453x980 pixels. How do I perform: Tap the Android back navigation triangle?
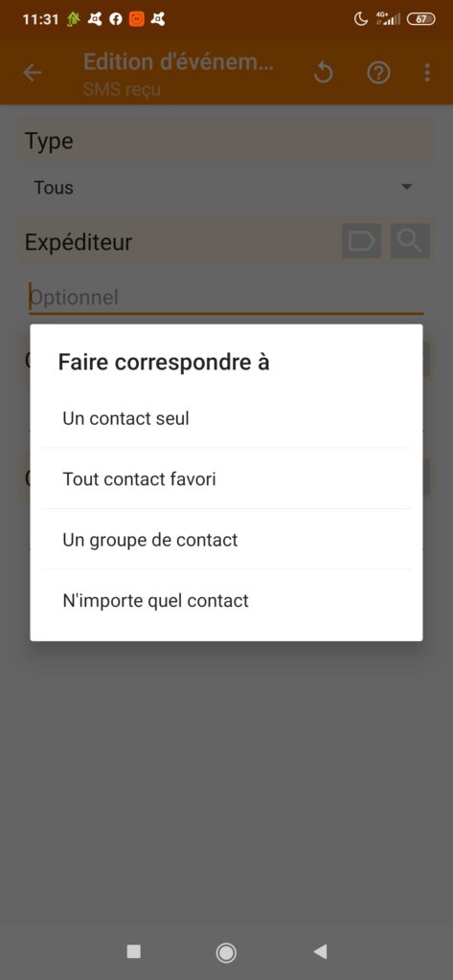(x=320, y=952)
